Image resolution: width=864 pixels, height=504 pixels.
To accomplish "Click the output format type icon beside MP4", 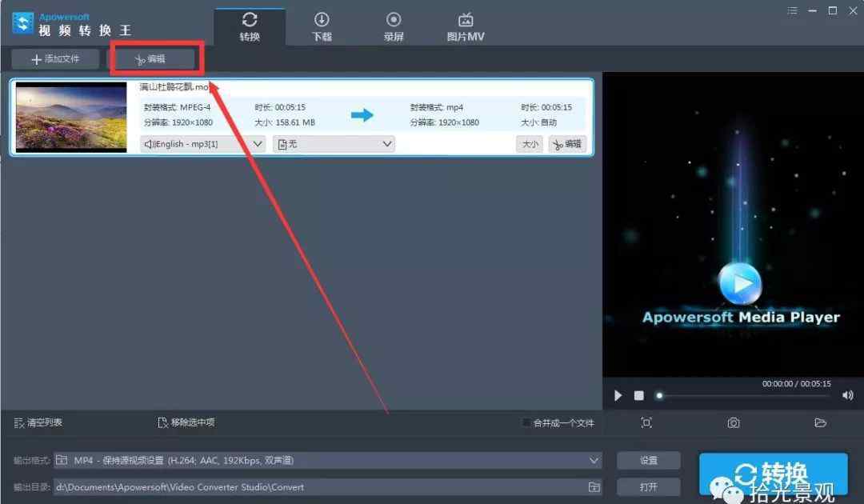I will tap(61, 460).
